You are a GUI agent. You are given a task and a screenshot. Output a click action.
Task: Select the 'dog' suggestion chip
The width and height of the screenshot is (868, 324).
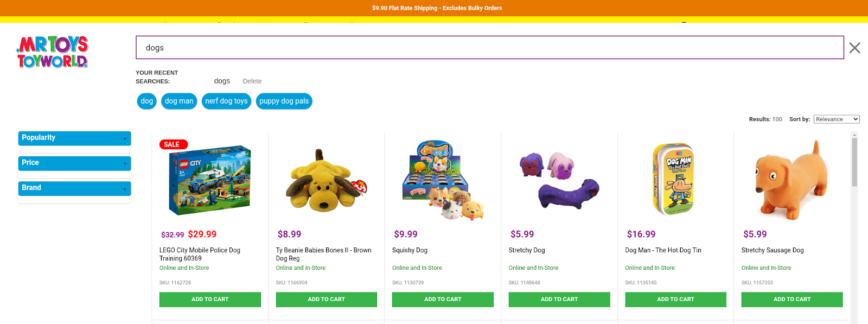[147, 101]
